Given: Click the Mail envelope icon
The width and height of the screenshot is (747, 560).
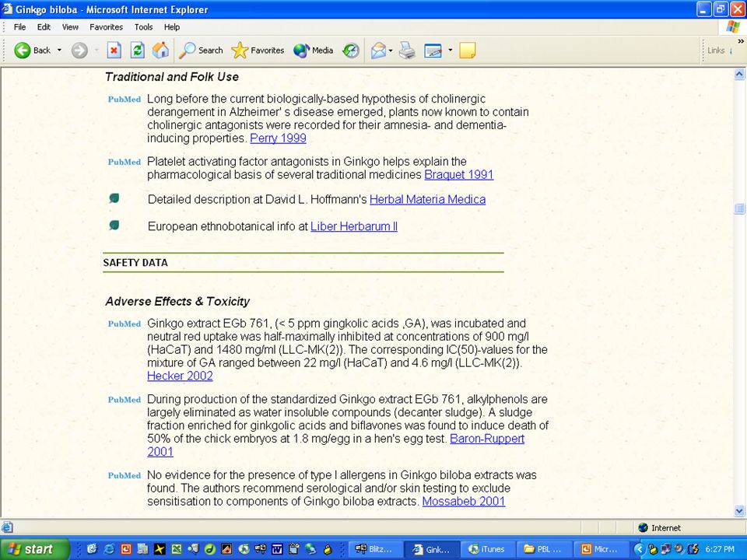Looking at the screenshot, I should 378,50.
